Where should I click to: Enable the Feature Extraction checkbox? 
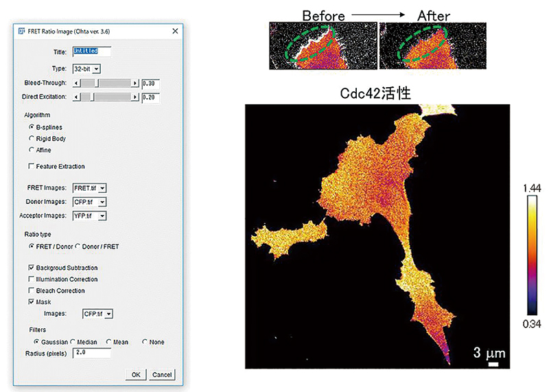tap(31, 166)
